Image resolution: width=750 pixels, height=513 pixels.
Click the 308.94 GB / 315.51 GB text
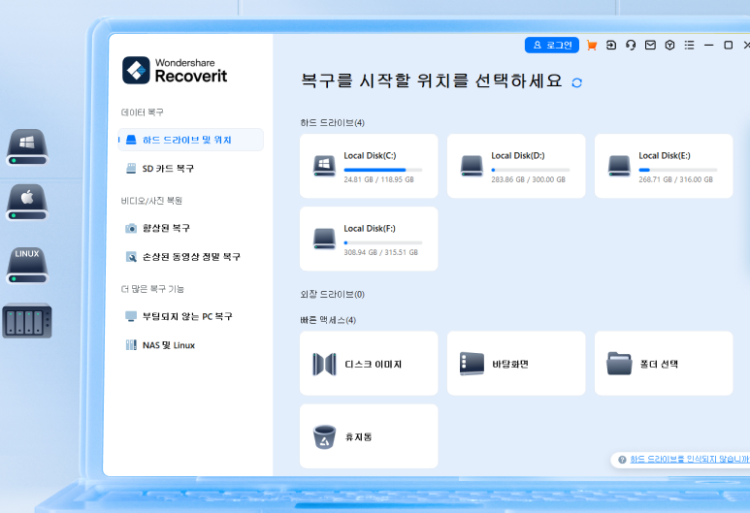[x=381, y=252]
